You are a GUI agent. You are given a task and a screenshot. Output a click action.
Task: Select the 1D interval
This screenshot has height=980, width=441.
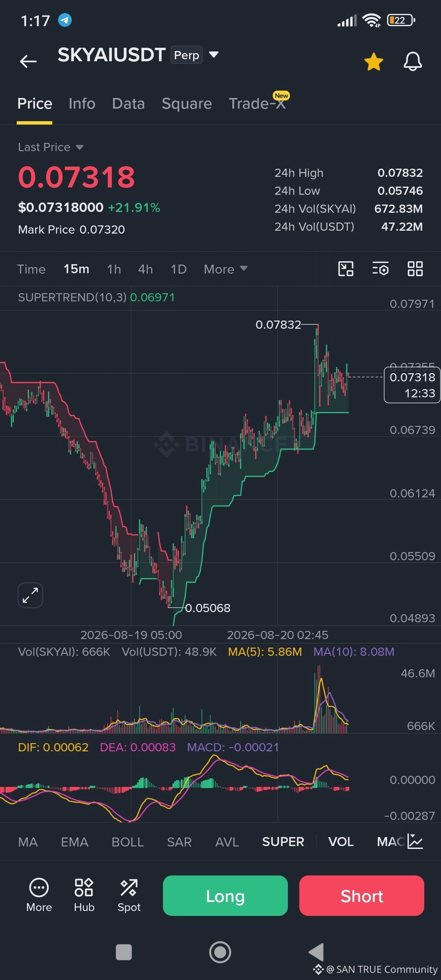coord(178,269)
